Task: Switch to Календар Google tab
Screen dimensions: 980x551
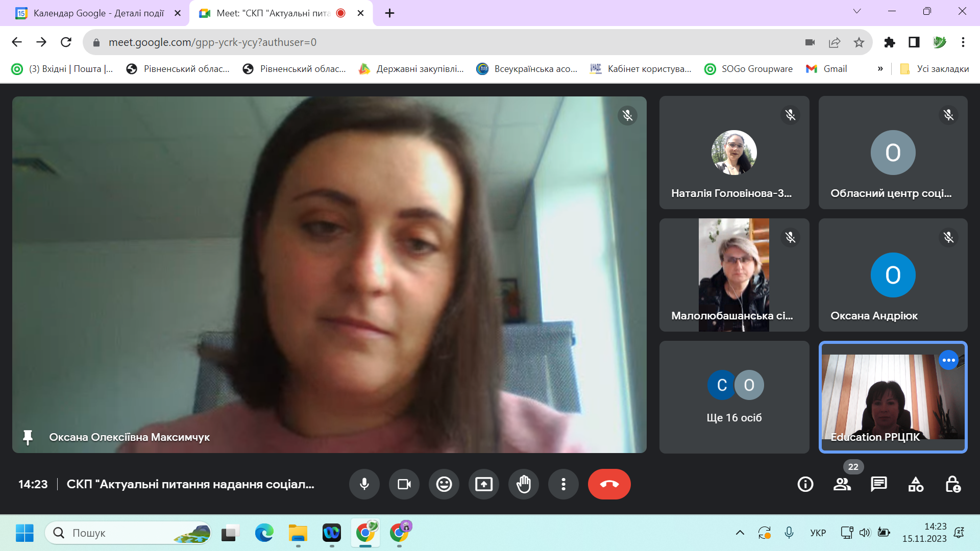Action: point(98,13)
